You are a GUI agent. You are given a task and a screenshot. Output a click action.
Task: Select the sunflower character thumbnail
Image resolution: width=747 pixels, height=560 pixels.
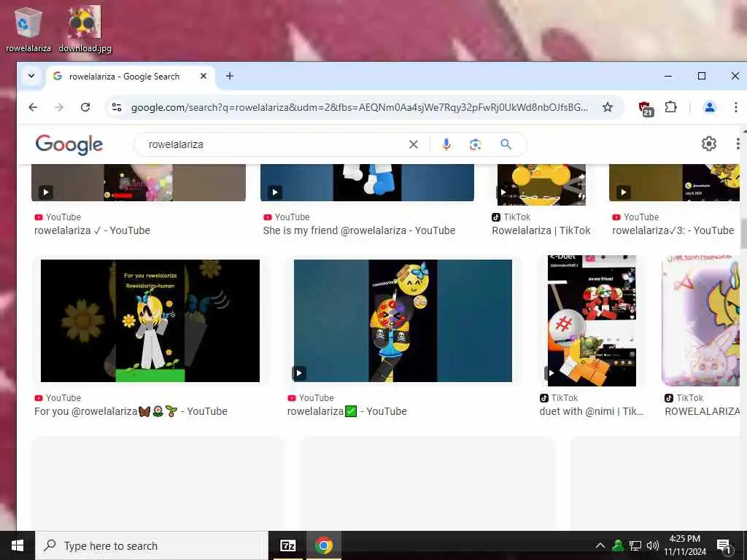point(150,321)
